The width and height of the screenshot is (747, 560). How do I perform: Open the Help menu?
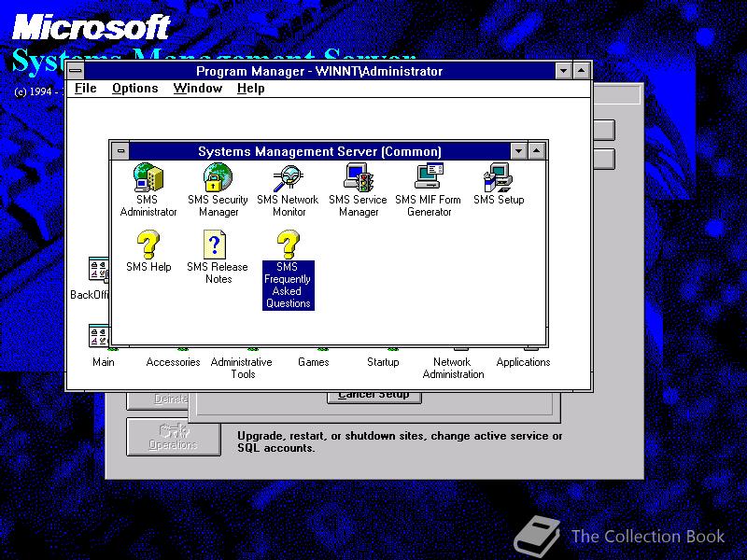click(x=251, y=89)
